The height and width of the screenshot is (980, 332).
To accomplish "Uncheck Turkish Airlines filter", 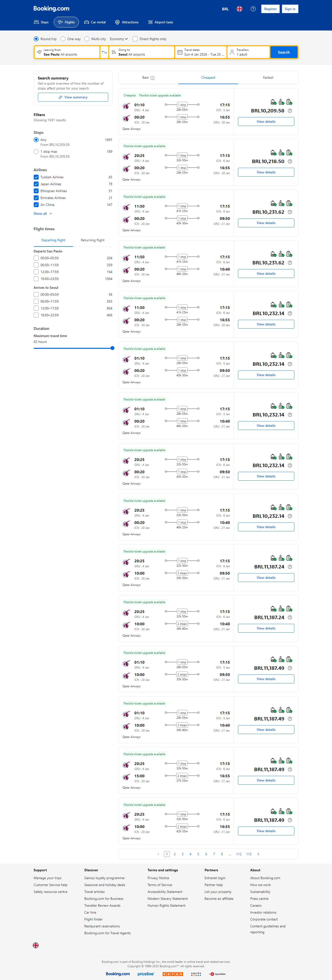I will 36,177.
